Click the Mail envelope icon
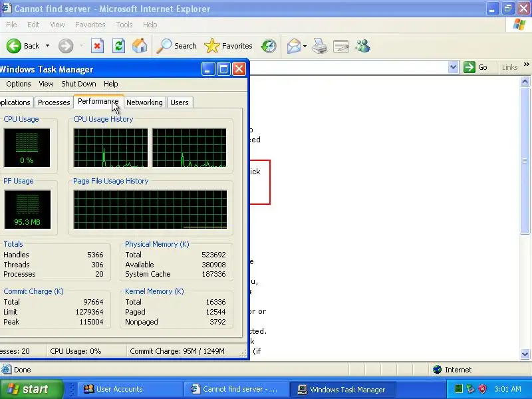The height and width of the screenshot is (399, 532). pos(293,46)
